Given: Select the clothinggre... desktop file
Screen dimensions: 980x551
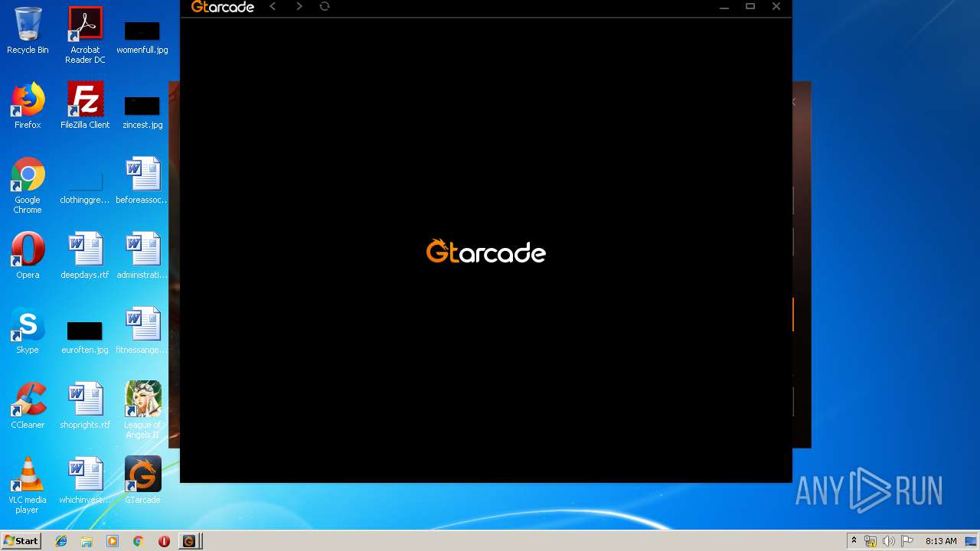Looking at the screenshot, I should click(x=85, y=188).
